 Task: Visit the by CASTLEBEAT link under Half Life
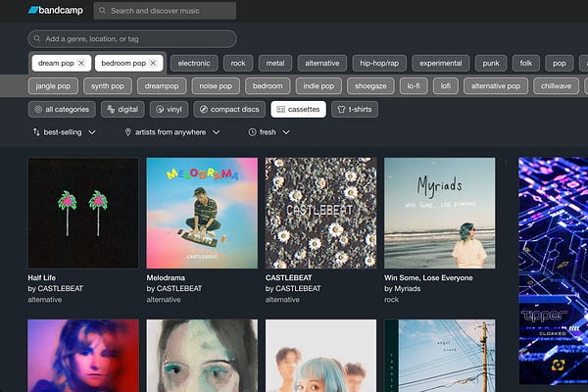pyautogui.click(x=56, y=288)
